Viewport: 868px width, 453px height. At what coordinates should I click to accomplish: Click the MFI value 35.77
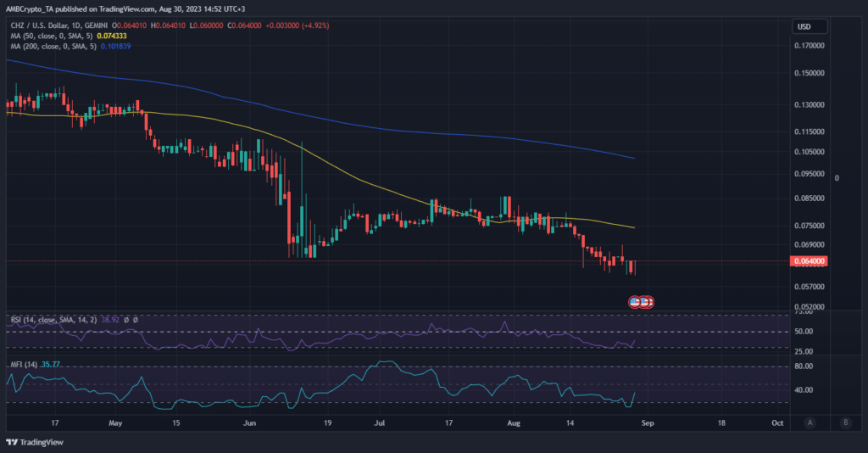pos(53,365)
